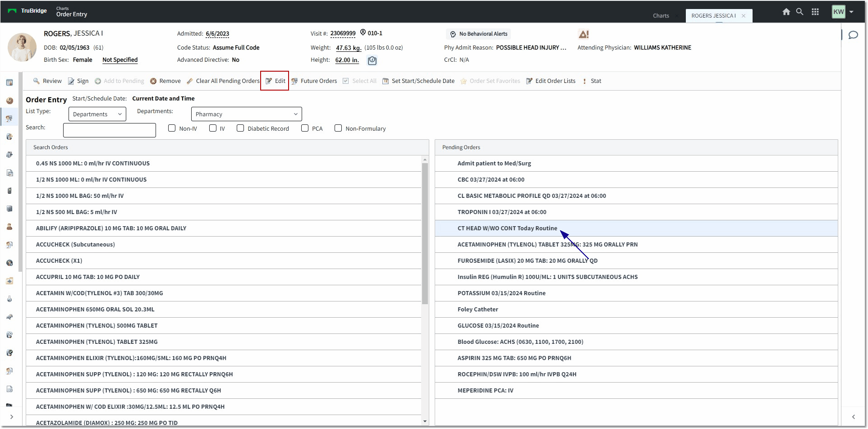This screenshot has height=429, width=868.
Task: Select the ROGERS JESSICA I tab
Action: pyautogui.click(x=713, y=16)
